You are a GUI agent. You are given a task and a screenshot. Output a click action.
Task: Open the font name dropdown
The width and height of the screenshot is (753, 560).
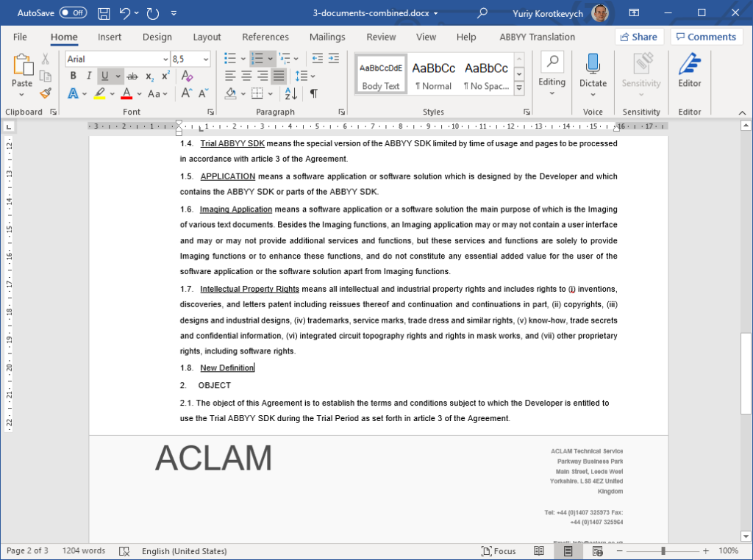165,59
